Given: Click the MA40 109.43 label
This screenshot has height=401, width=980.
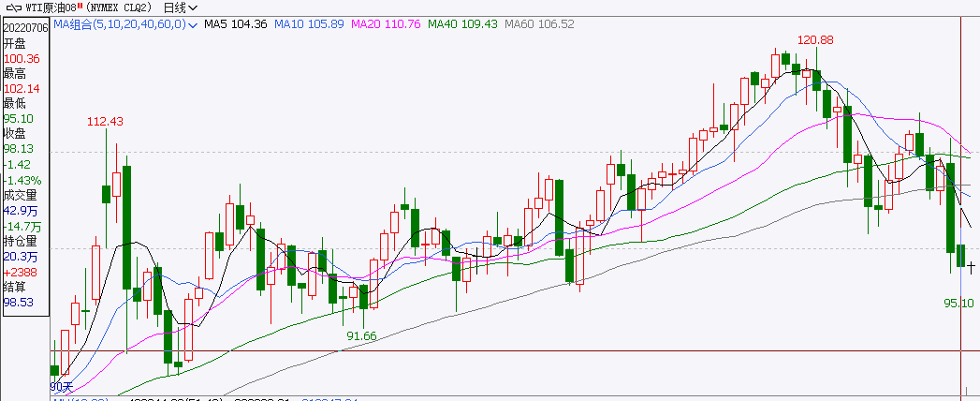Looking at the screenshot, I should click(462, 24).
